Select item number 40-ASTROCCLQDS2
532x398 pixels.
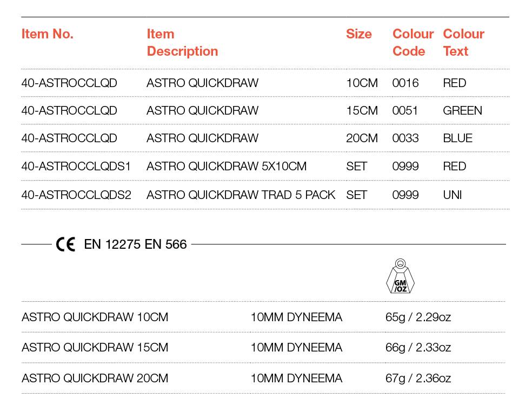76,195
